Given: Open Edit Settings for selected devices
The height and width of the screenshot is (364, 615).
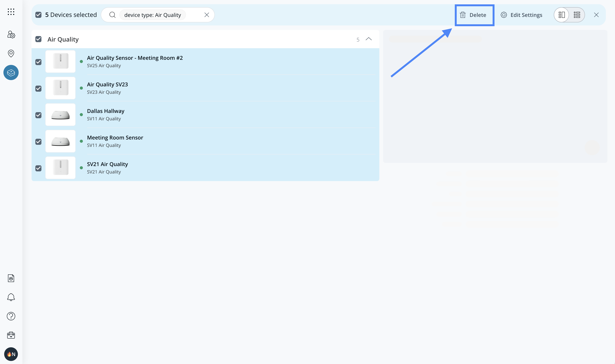Looking at the screenshot, I should 521,15.
